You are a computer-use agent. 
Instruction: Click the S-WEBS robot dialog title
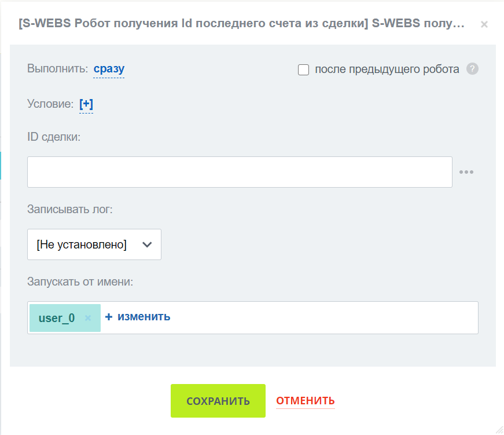click(x=241, y=24)
